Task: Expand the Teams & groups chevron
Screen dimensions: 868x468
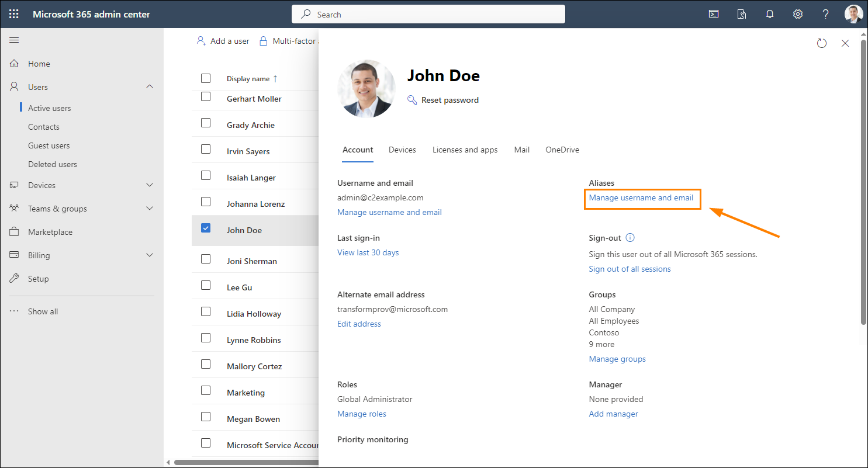Action: [x=150, y=209]
